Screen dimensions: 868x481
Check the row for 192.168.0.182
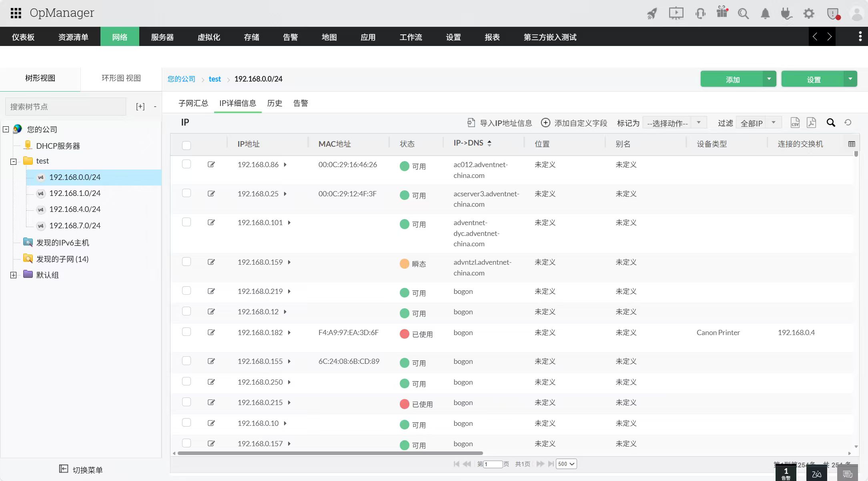click(x=186, y=332)
